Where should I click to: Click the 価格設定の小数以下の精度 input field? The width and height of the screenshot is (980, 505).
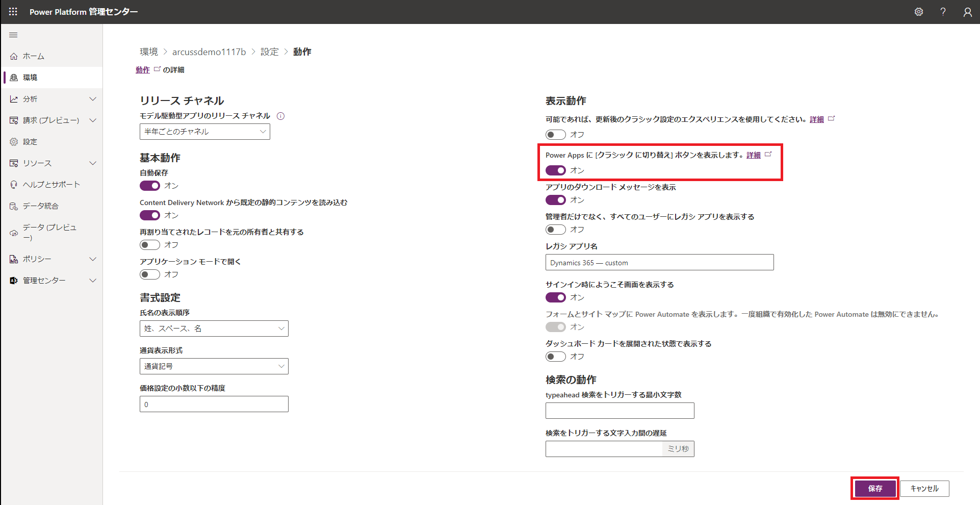point(214,404)
